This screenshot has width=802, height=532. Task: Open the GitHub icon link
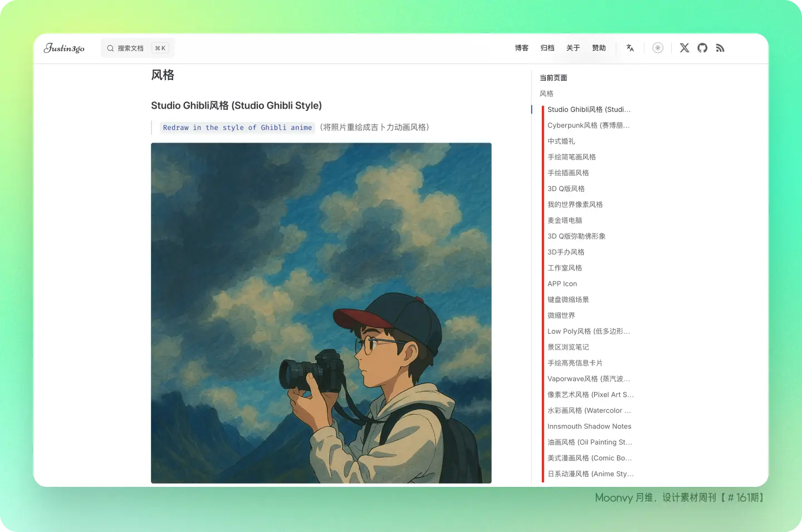coord(702,48)
